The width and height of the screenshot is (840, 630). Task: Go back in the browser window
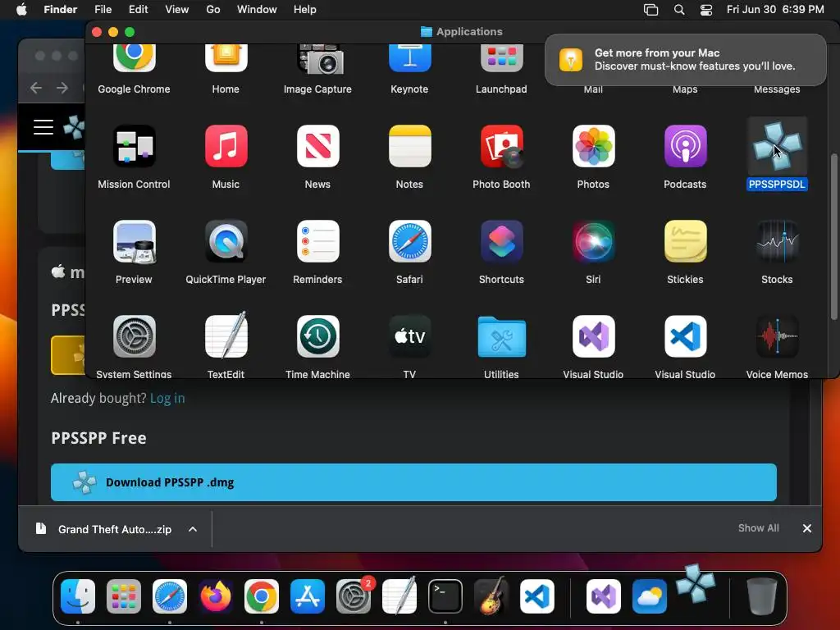pyautogui.click(x=36, y=88)
